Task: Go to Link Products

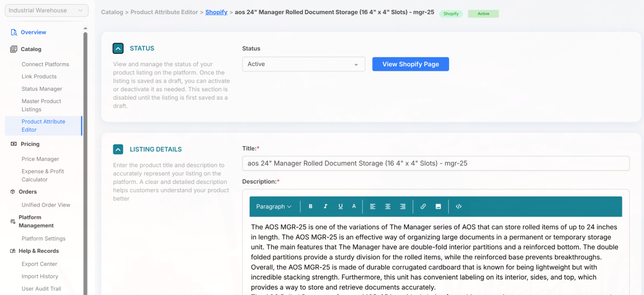Action: click(39, 76)
